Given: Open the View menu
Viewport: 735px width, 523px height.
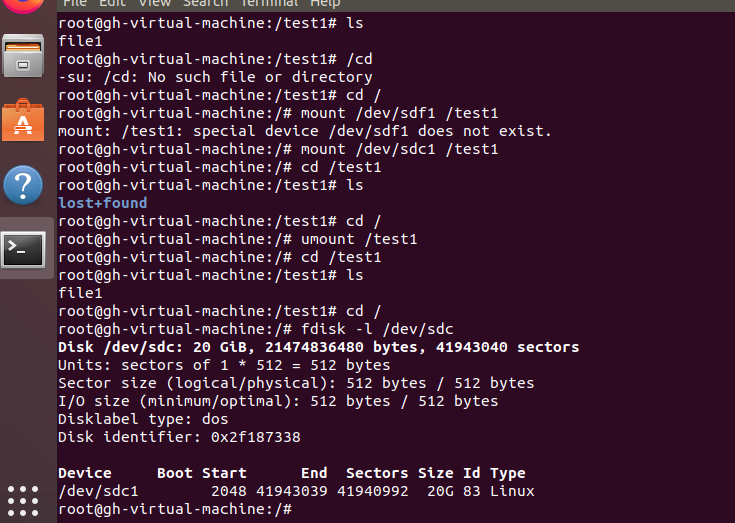Looking at the screenshot, I should tap(155, 4).
